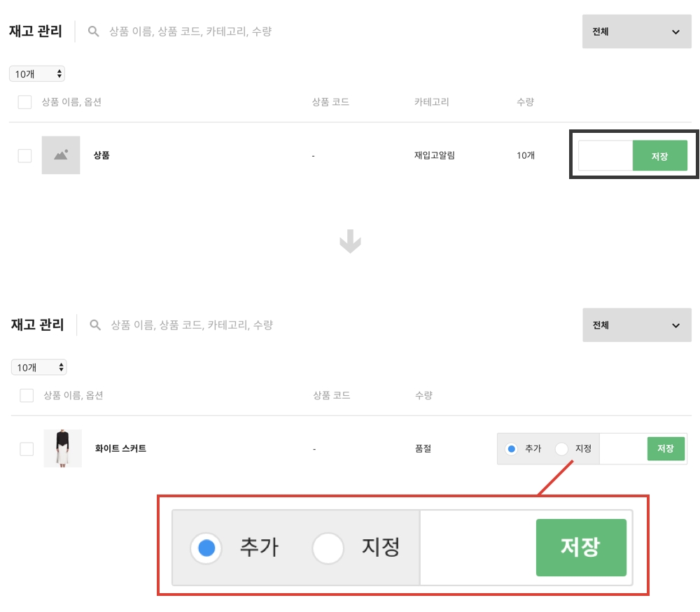Expand the top 전체 filter dropdown
700x612 pixels.
pyautogui.click(x=636, y=31)
